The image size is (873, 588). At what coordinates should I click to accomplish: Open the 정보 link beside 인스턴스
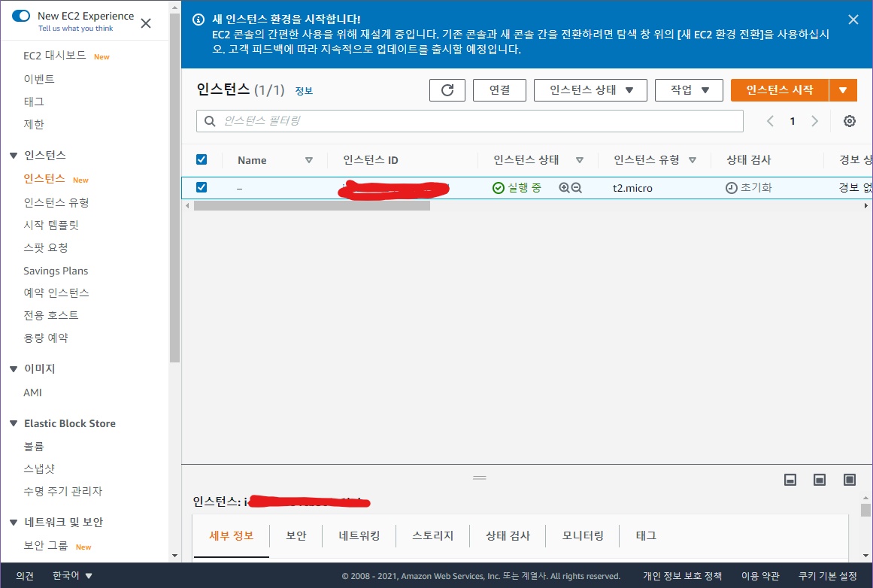304,91
